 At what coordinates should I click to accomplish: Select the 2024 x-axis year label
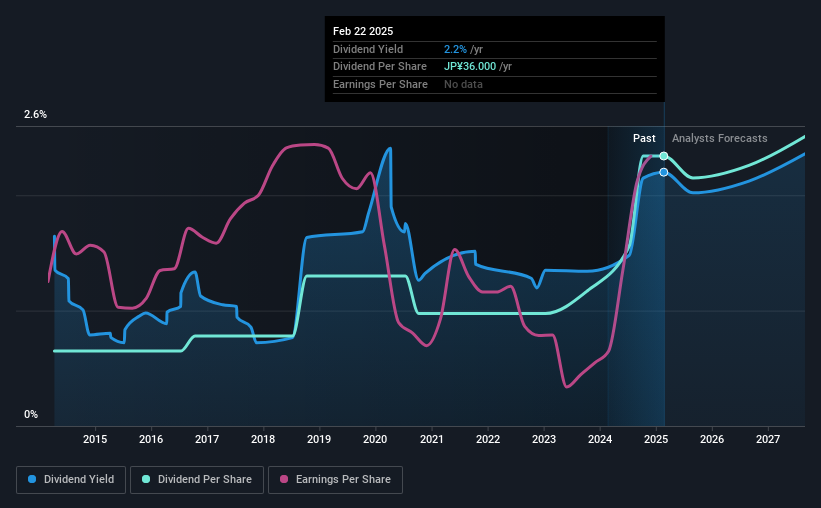point(600,439)
